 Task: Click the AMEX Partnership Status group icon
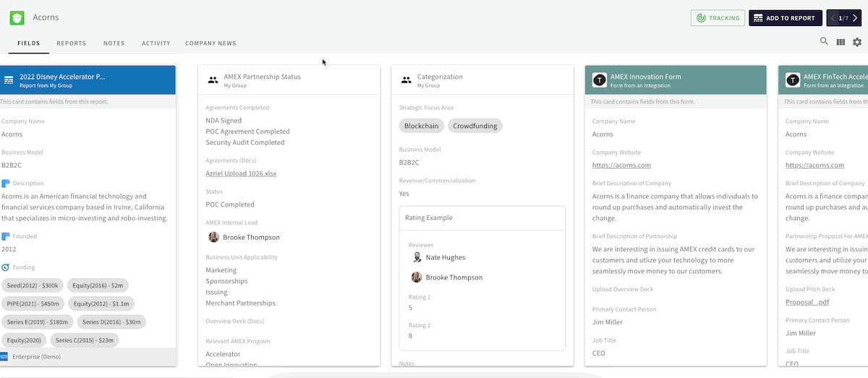point(213,80)
